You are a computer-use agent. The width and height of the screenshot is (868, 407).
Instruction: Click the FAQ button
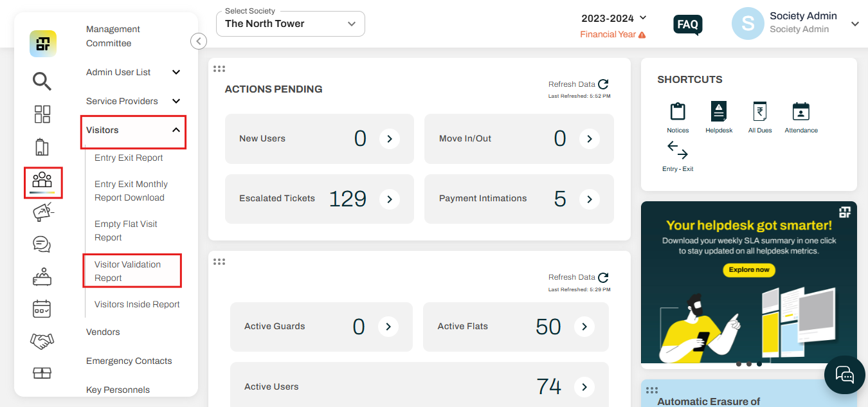[x=687, y=25]
